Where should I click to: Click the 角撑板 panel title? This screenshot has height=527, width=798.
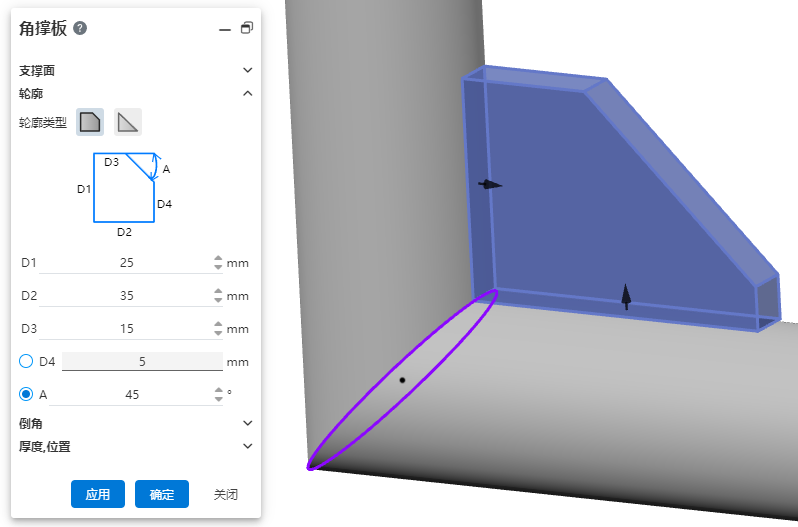point(43,28)
